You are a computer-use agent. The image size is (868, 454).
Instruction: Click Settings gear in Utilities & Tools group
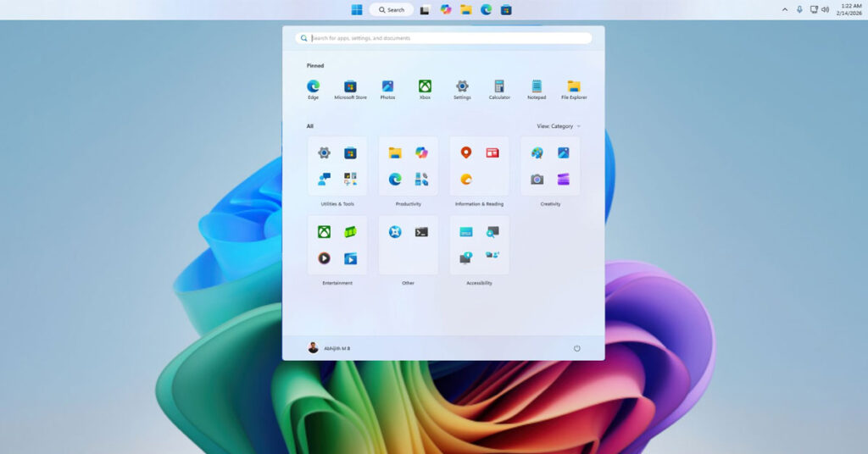click(325, 152)
